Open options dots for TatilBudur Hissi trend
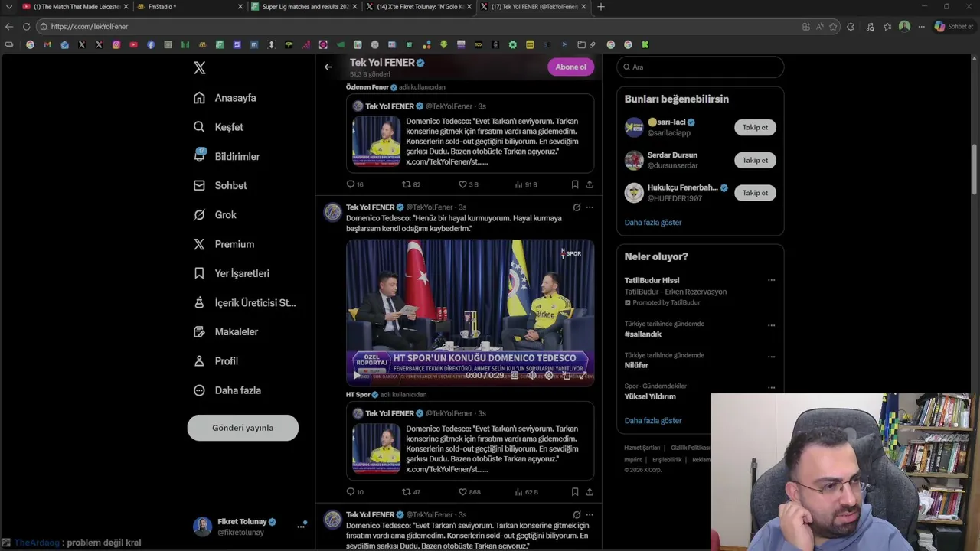The height and width of the screenshot is (551, 980). [x=771, y=280]
